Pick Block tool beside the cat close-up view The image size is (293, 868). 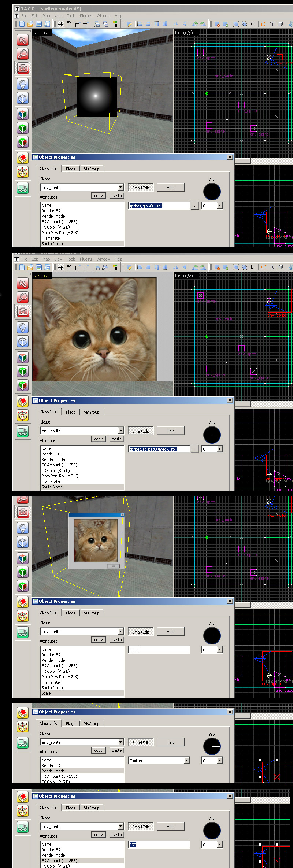tap(23, 341)
